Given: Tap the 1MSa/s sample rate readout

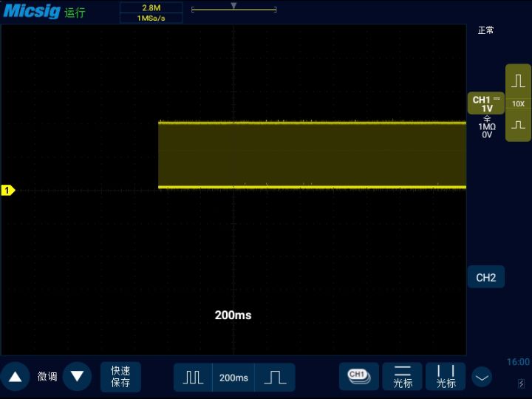Looking at the screenshot, I should point(151,18).
